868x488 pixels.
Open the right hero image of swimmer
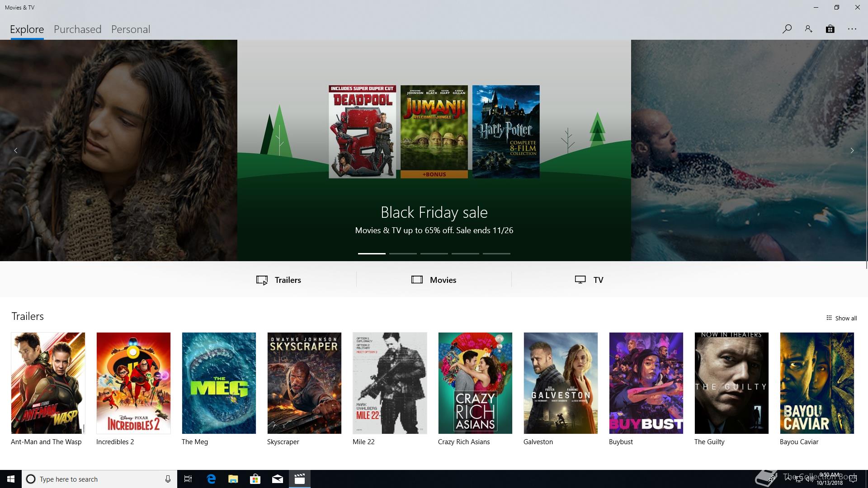pos(749,150)
